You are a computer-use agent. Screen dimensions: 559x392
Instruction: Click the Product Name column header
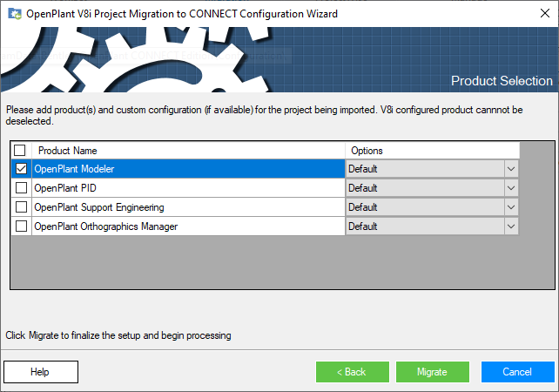pos(189,151)
